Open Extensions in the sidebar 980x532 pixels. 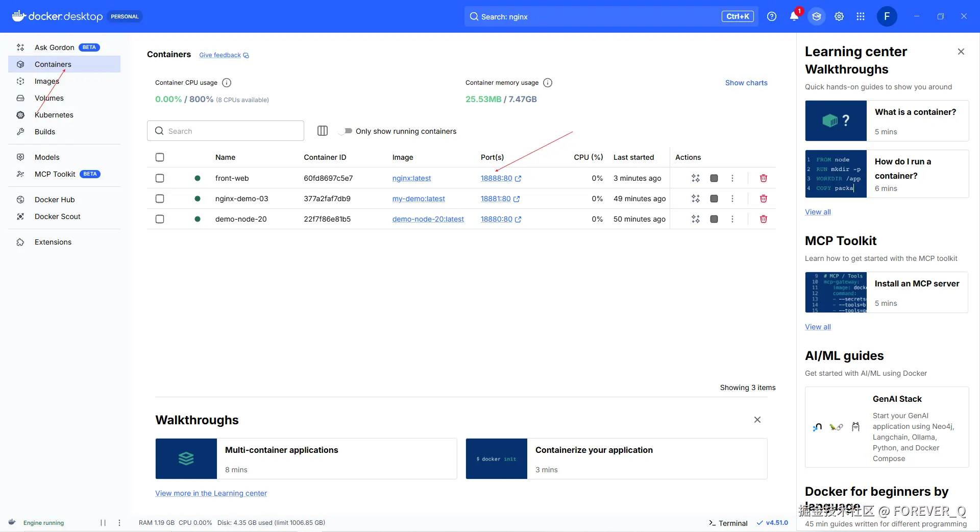64,242
